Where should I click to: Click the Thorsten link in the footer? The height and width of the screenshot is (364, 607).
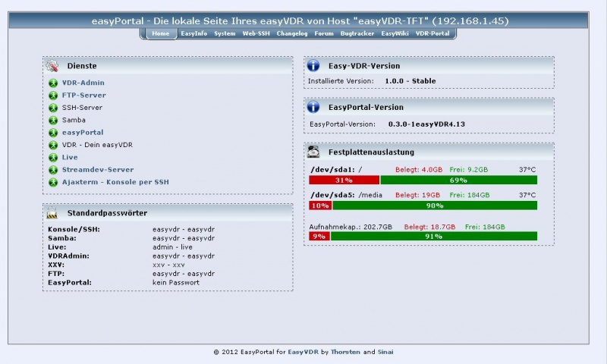click(x=346, y=352)
